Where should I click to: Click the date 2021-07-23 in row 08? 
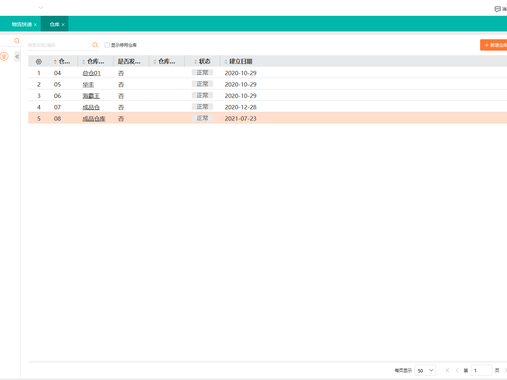click(240, 118)
